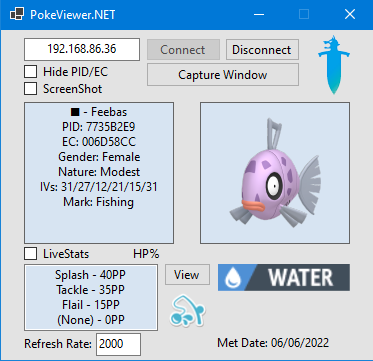
Task: Click the PokeViewer.NET app icon in title bar
Action: point(17,14)
